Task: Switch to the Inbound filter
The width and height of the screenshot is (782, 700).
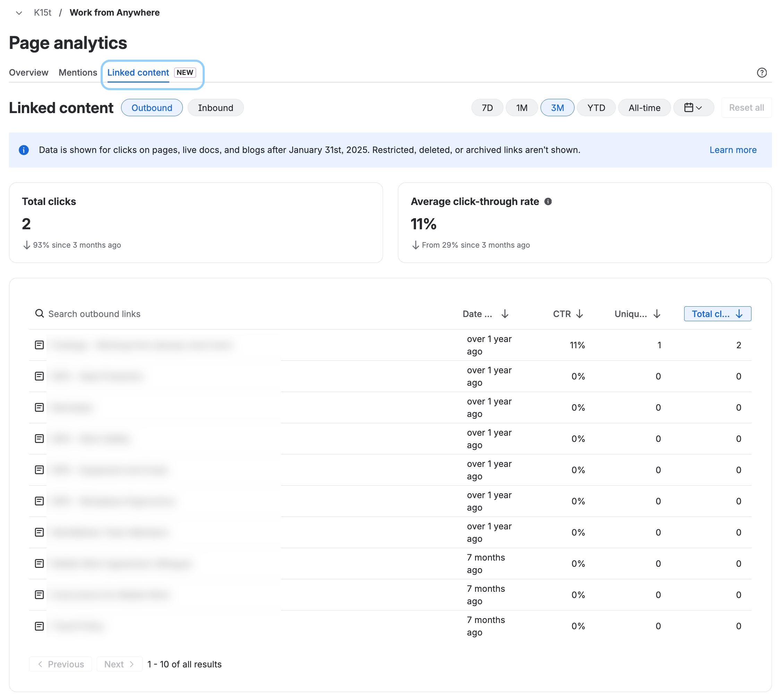Action: click(215, 108)
